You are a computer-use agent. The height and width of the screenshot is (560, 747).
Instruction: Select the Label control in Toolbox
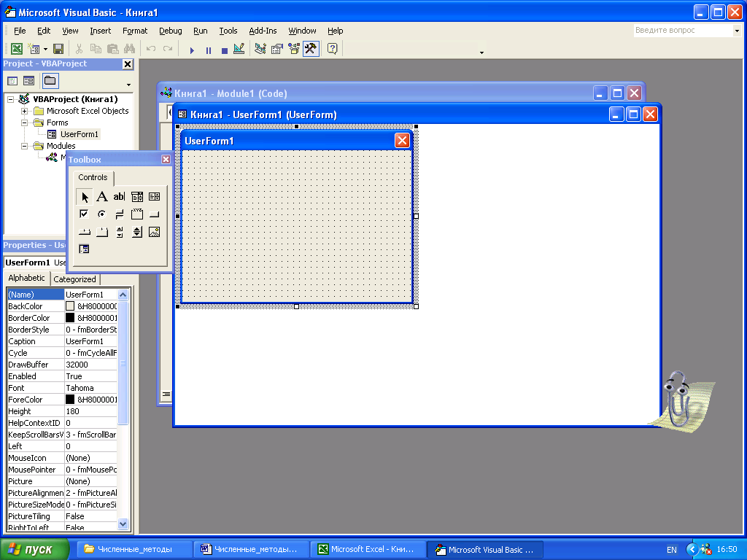pos(101,197)
